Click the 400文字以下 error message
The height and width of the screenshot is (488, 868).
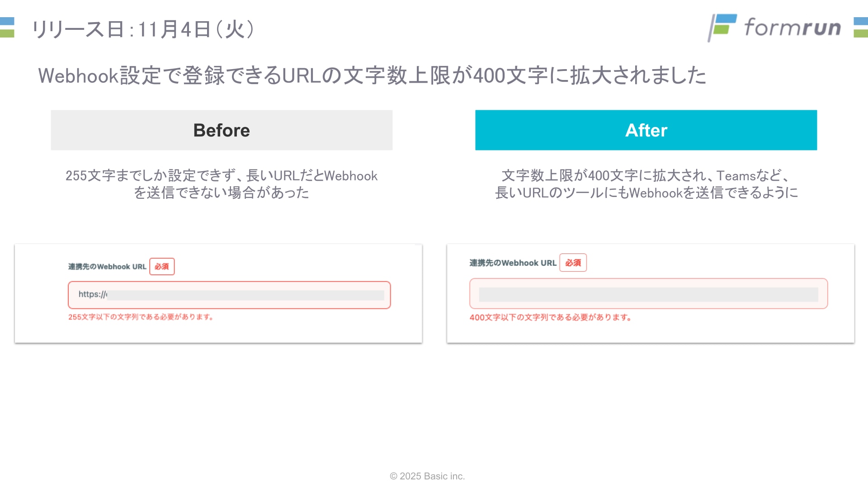click(550, 318)
